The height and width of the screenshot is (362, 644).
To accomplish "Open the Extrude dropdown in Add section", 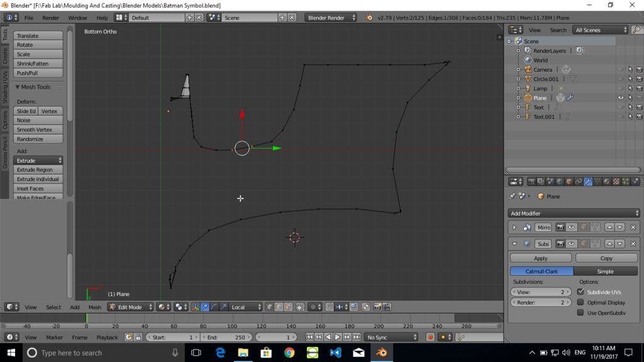I will pos(38,160).
